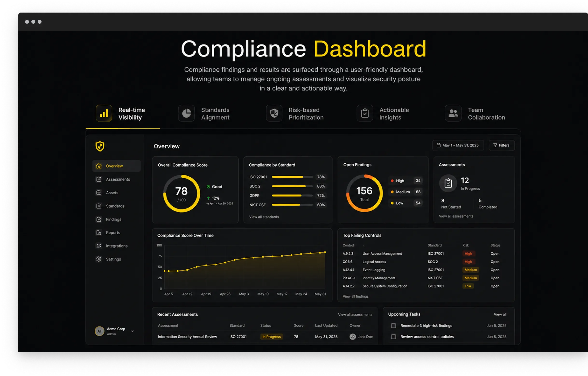Click the funnel icon on Filters button

[495, 145]
